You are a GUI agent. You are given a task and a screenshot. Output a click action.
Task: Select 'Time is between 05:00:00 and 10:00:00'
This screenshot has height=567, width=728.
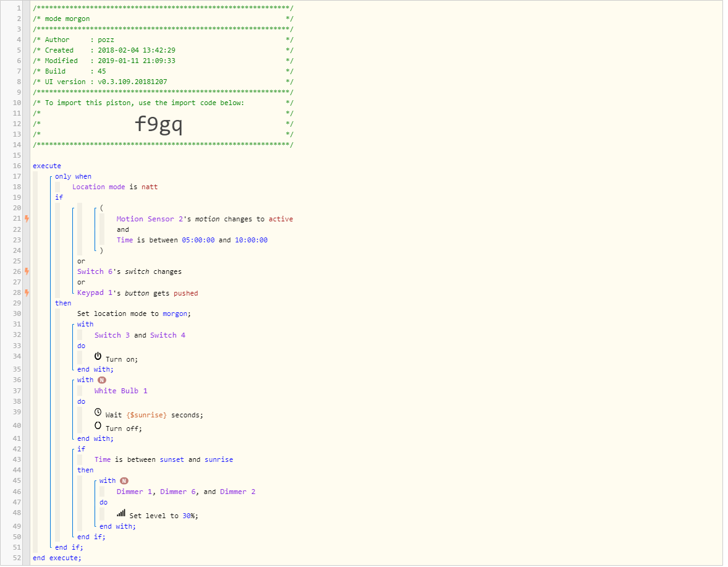192,240
